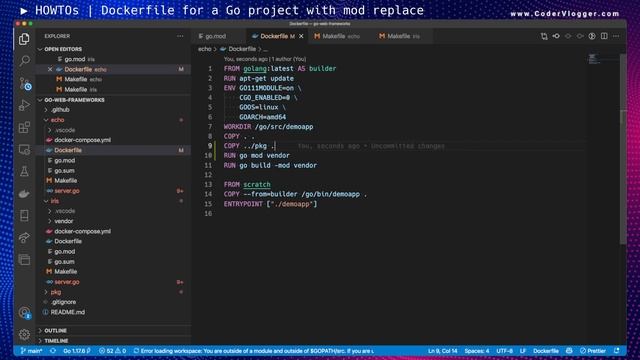The width and height of the screenshot is (640, 360).
Task: Click scratch image link on line 13
Action: [x=257, y=184]
